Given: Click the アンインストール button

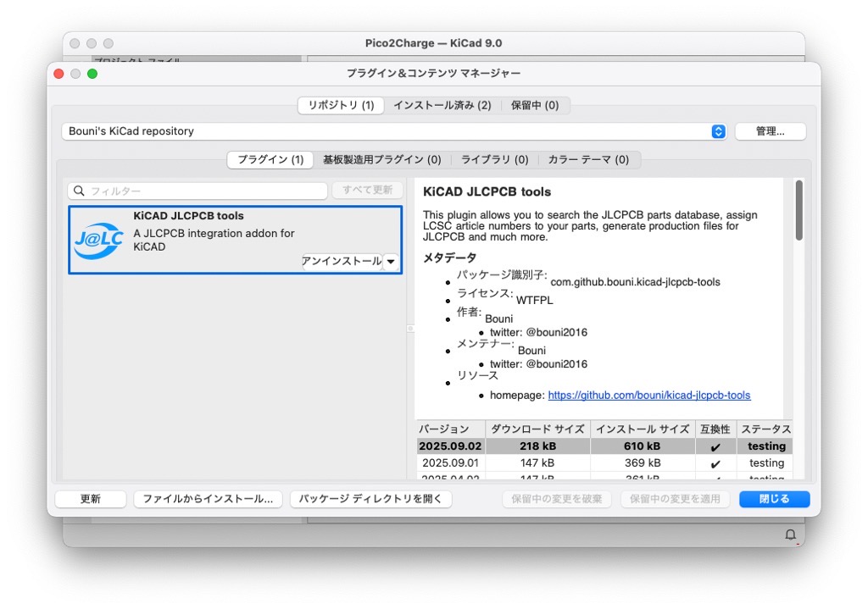Looking at the screenshot, I should coord(342,262).
